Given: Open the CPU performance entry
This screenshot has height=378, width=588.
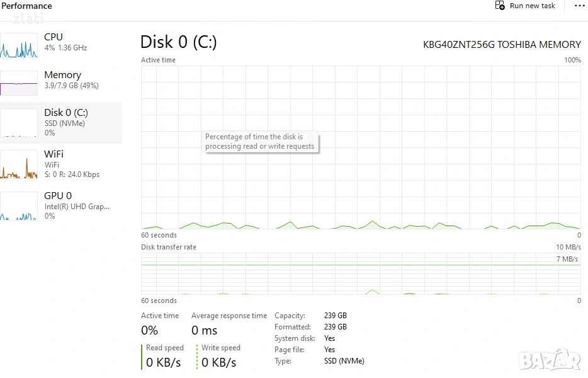Looking at the screenshot, I should [65, 42].
